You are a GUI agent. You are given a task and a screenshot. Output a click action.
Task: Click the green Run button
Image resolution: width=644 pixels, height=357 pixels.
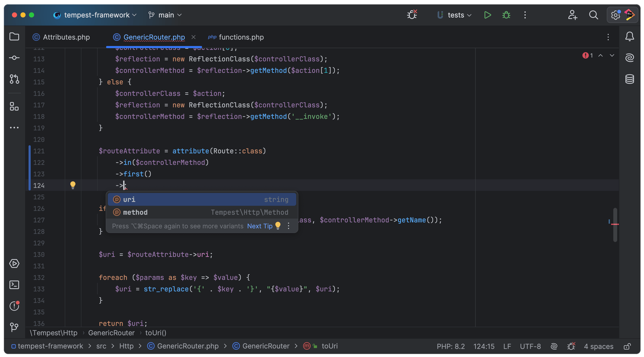[487, 15]
